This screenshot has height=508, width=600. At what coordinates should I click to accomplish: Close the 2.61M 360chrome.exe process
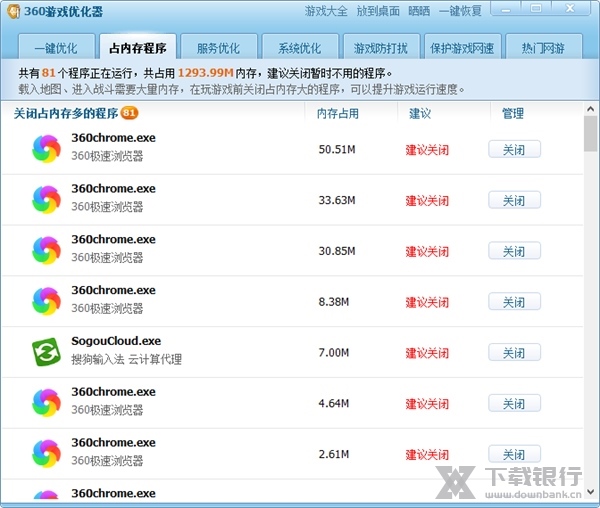coord(514,454)
